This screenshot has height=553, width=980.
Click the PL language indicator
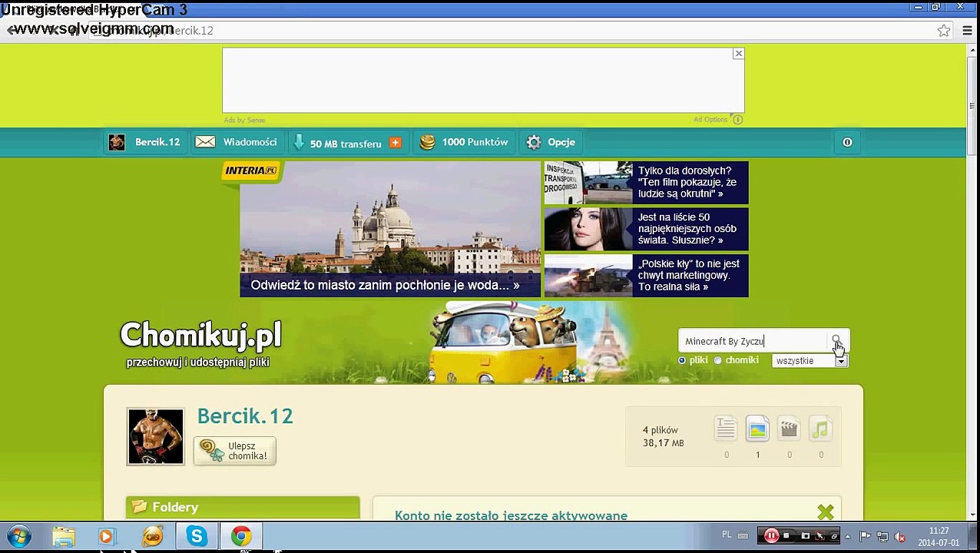click(x=727, y=535)
